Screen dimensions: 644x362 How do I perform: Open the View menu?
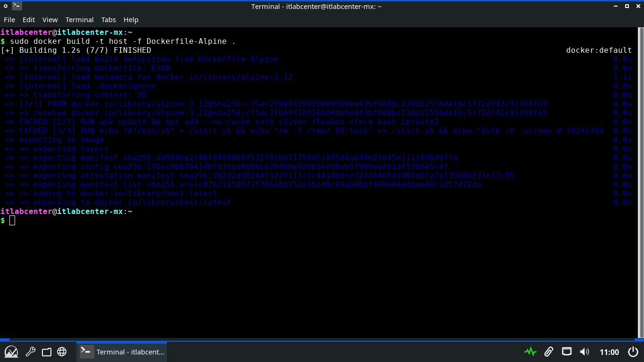point(50,20)
